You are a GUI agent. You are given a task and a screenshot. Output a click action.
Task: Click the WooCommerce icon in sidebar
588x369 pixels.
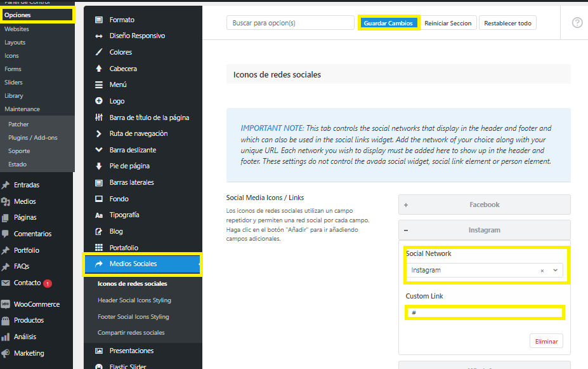6,304
